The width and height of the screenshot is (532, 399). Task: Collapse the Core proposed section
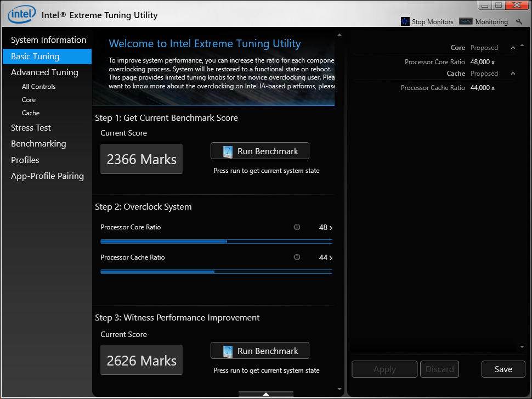click(513, 48)
